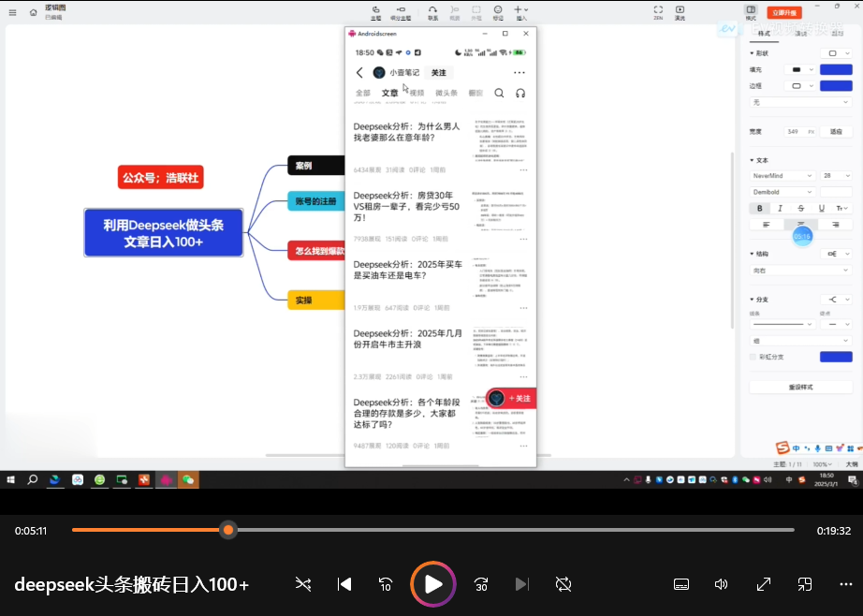Switch to the 样式 style tab

coord(764,34)
